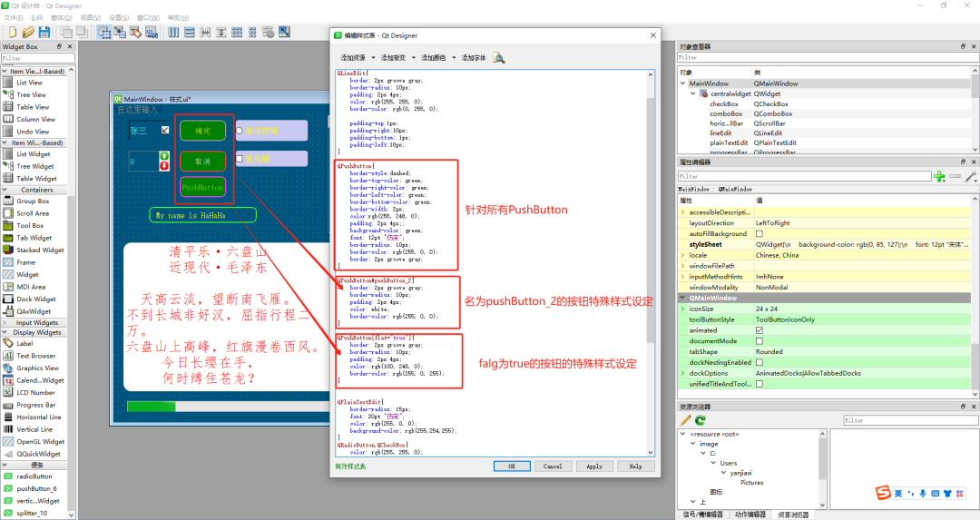This screenshot has height=520, width=980.
Task: Expand the dockOptions property row
Action: click(x=683, y=373)
